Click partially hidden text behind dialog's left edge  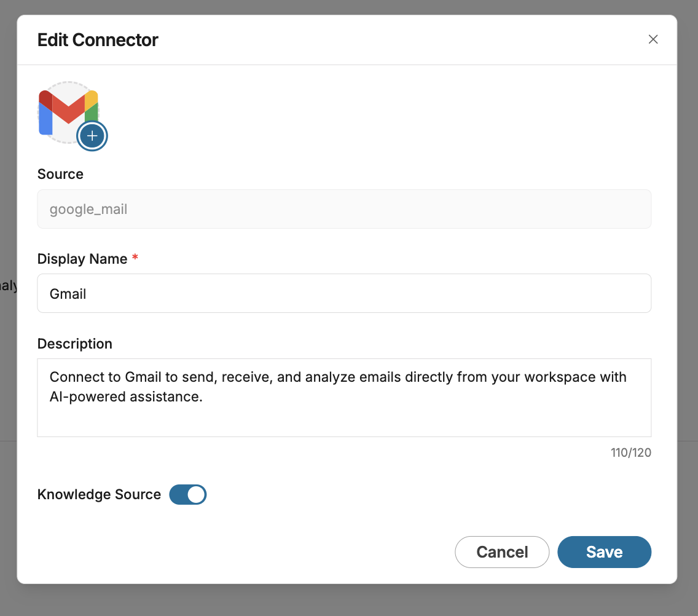click(x=9, y=286)
